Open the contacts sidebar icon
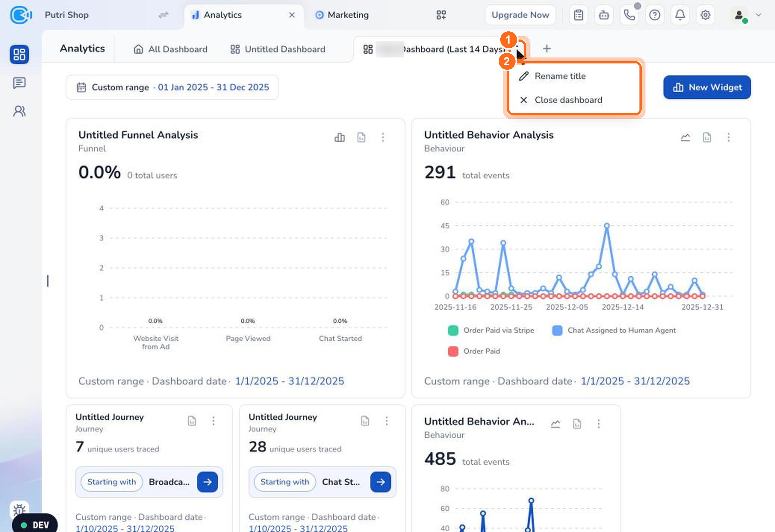Screen dimensions: 775x532 point(19,111)
